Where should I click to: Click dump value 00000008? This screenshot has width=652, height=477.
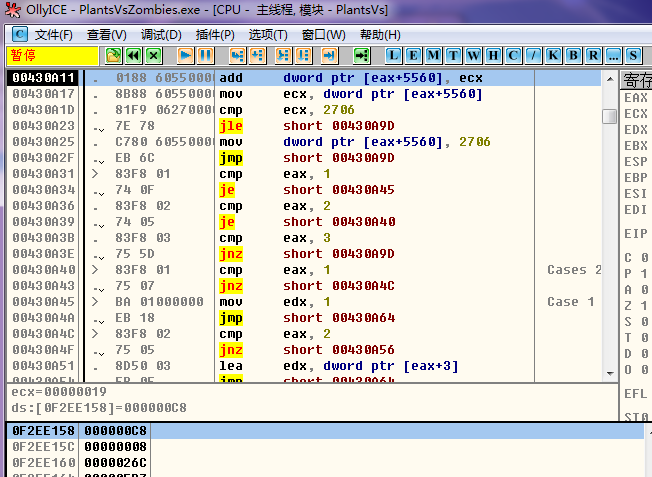click(x=116, y=447)
